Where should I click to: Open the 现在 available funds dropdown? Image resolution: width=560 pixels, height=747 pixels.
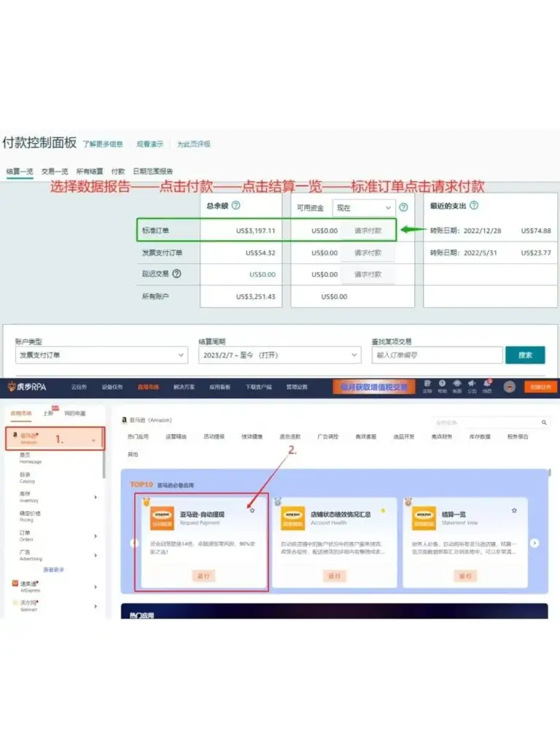pyautogui.click(x=364, y=208)
